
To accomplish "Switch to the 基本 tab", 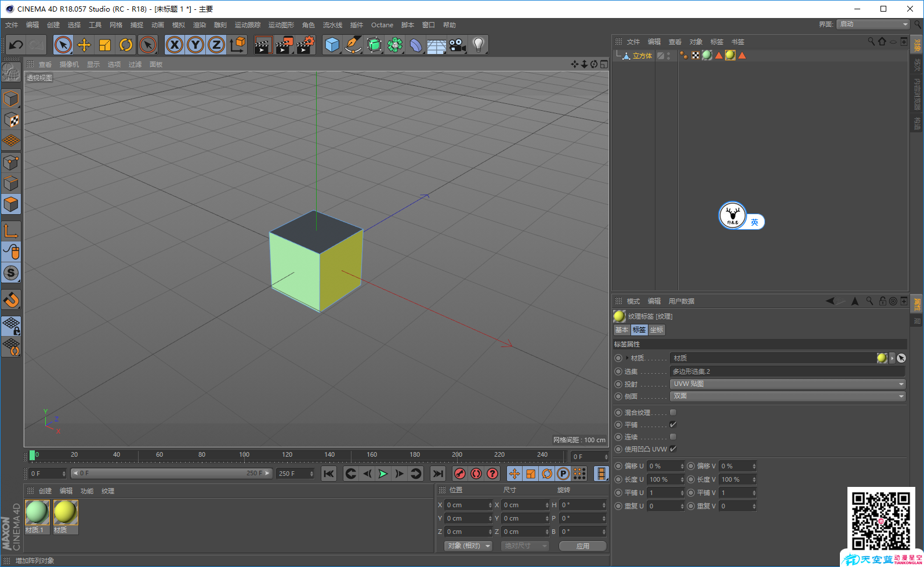I will pos(622,330).
